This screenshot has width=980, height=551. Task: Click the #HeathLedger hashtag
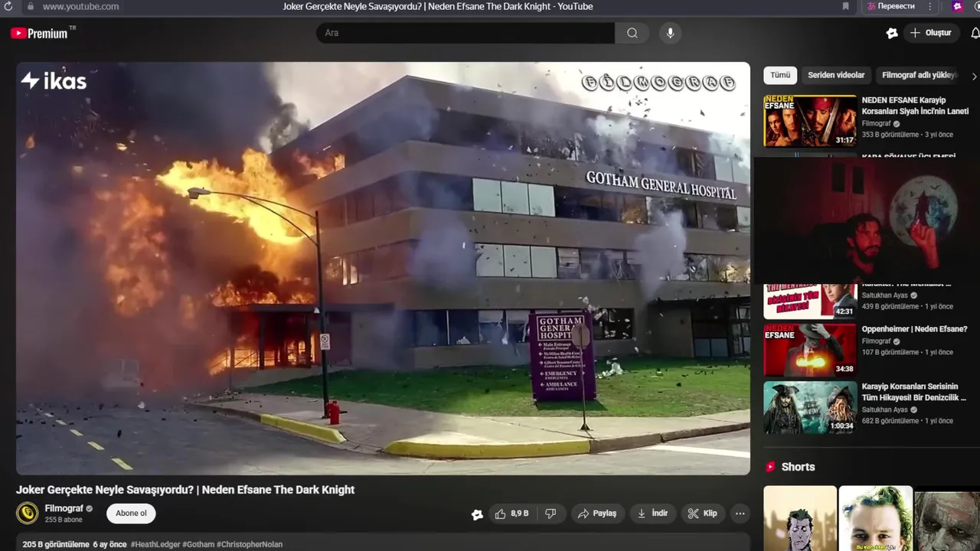[x=155, y=545]
